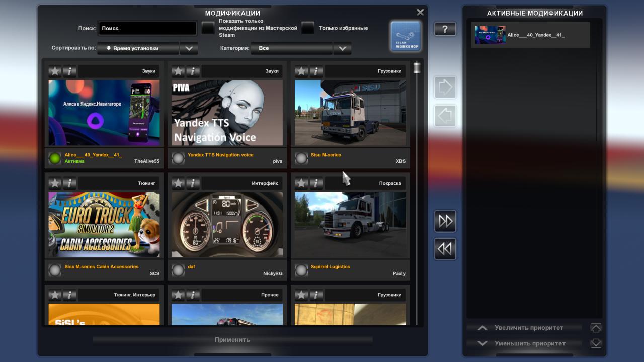644x362 pixels.
Task: Click the mod search input field
Action: click(x=147, y=29)
